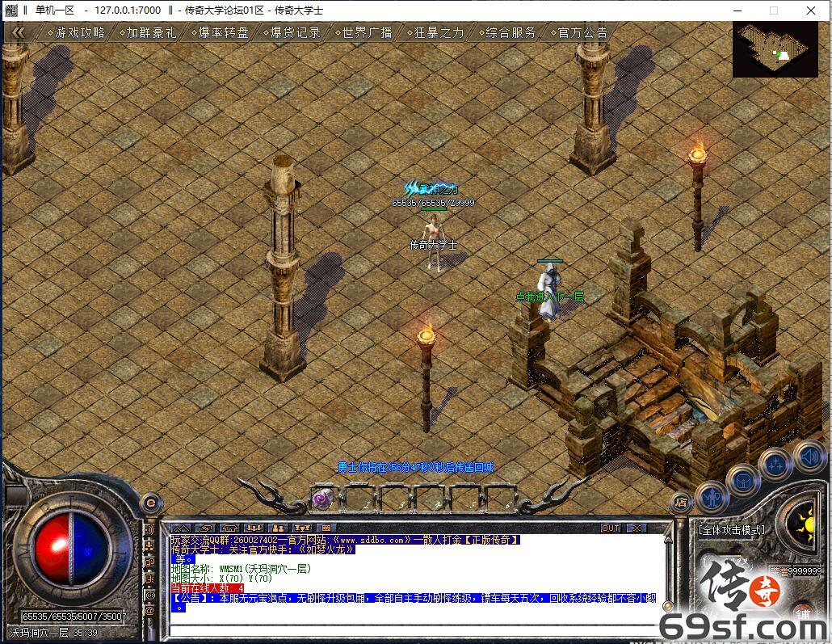Open the 加群豪礼 menu item
832x644 pixels.
point(148,33)
